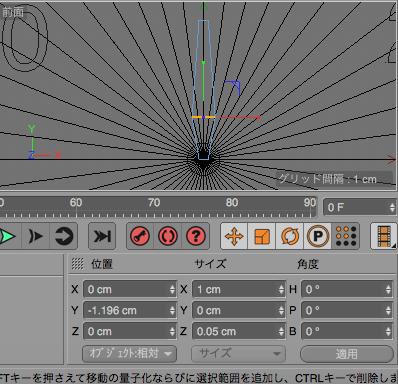Screen dimensions: 398x384
Task: Click the green play forward button
Action: 7,236
